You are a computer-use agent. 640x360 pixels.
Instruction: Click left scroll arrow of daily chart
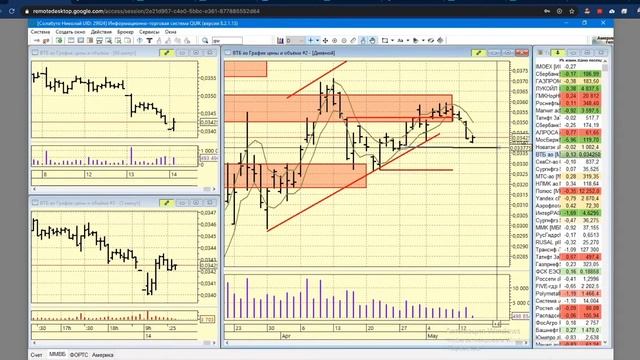[227, 343]
